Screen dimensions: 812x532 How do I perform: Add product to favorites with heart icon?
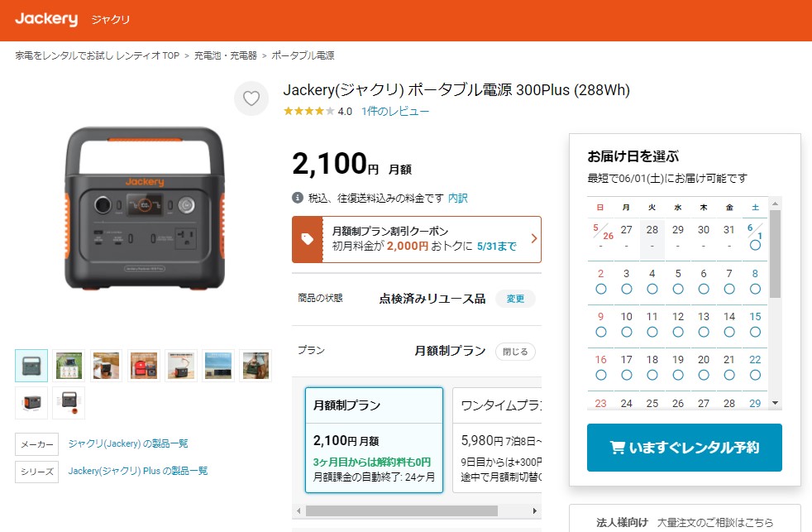(x=251, y=98)
